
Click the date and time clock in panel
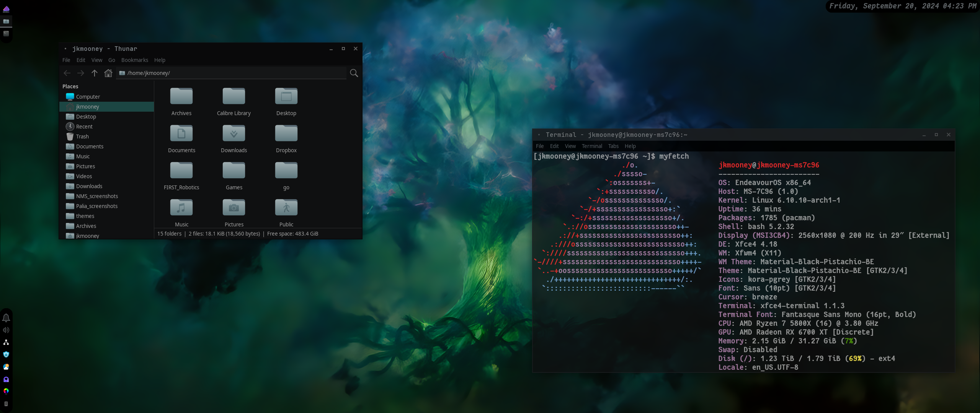coord(902,6)
